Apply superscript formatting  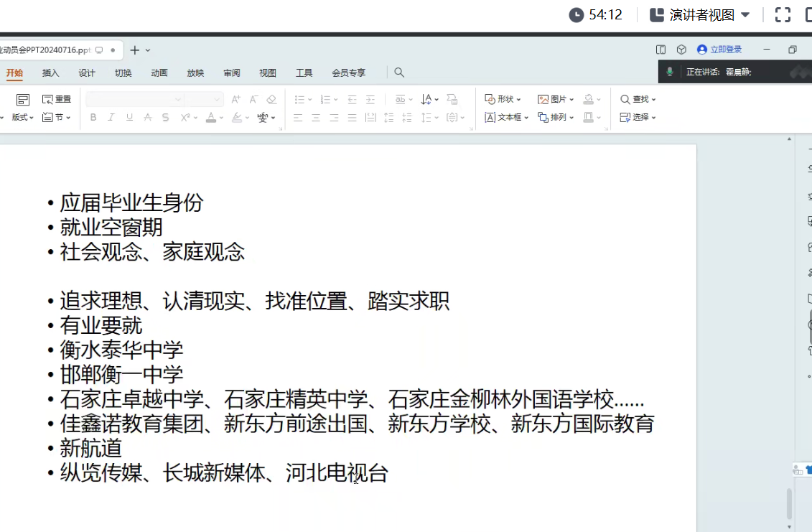pyautogui.click(x=185, y=117)
